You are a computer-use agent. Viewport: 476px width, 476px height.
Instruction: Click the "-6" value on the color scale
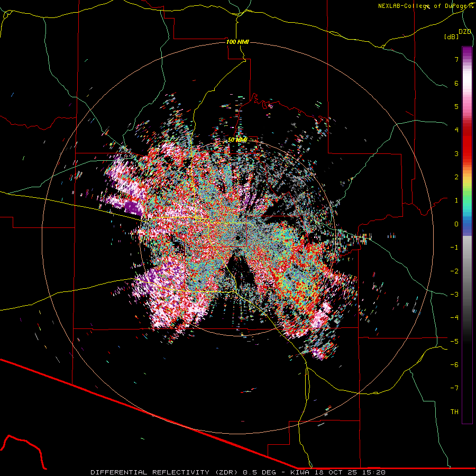[454, 365]
